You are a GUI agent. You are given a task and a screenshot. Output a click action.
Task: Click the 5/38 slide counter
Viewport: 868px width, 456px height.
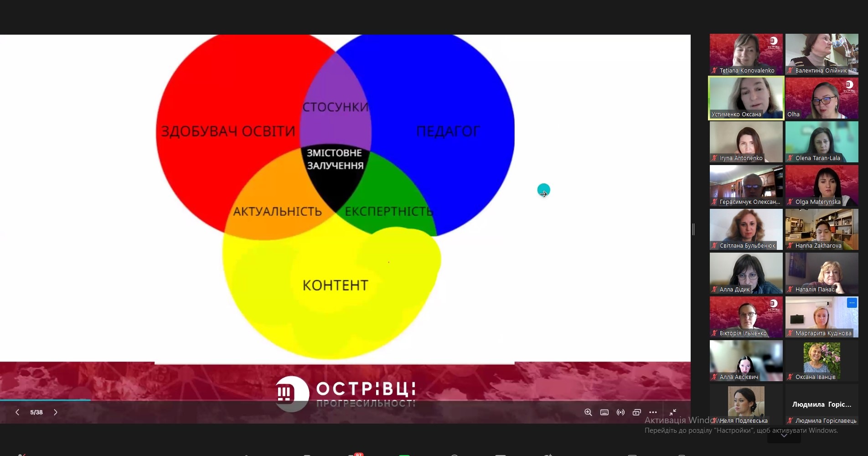36,412
